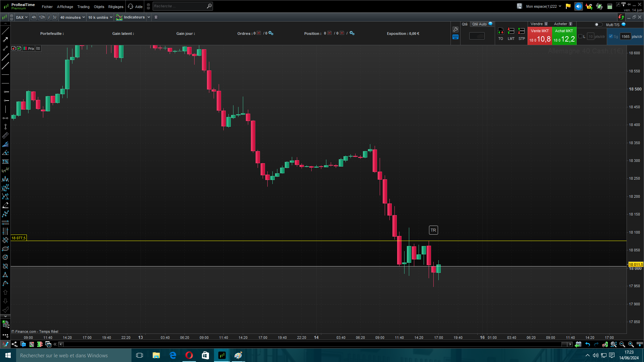Toggle the Multi T/S switch
Image resolution: width=644 pixels, height=362 pixels.
click(598, 24)
